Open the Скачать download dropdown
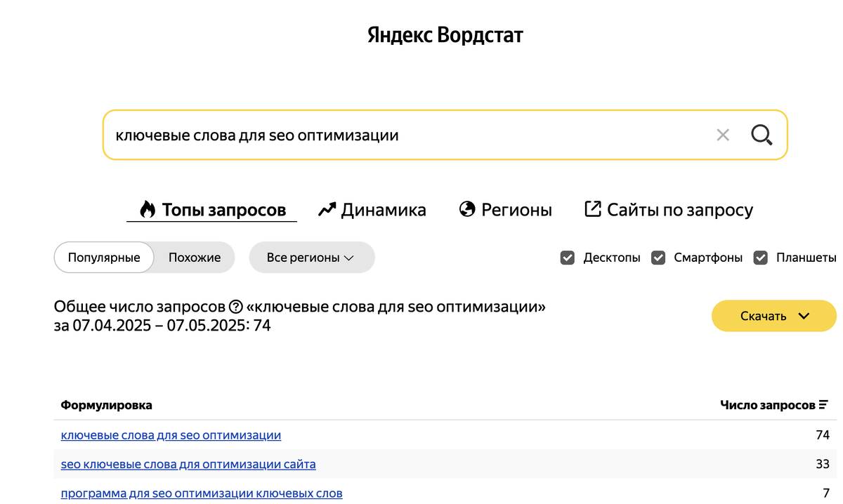 pyautogui.click(x=774, y=316)
